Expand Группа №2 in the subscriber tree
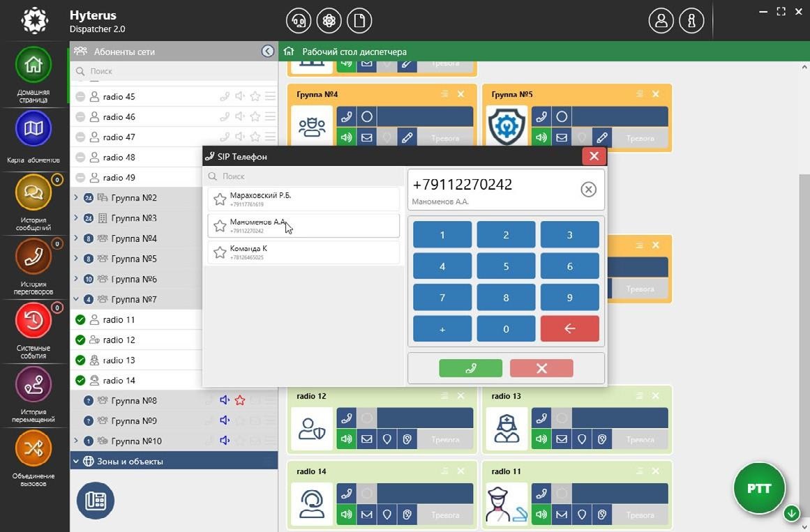Screen dimensions: 810x532 click(76, 197)
